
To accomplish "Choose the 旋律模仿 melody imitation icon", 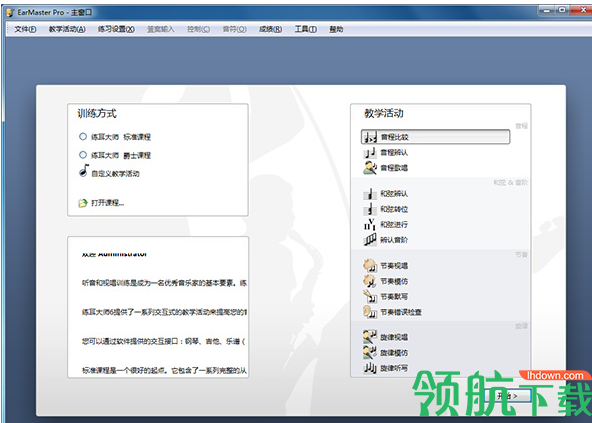I will pyautogui.click(x=370, y=352).
